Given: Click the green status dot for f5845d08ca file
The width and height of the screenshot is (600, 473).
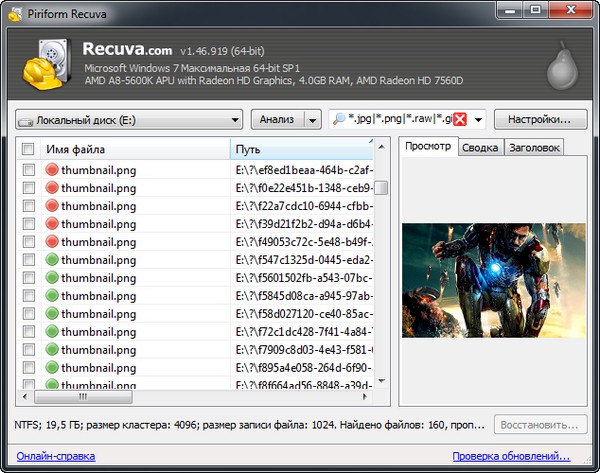Looking at the screenshot, I should tap(52, 295).
